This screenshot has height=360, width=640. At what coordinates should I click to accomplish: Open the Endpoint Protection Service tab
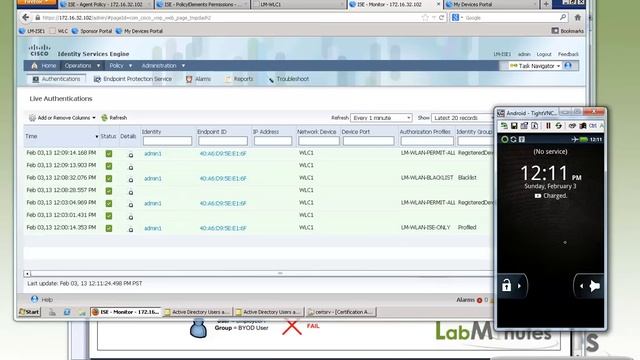point(133,79)
